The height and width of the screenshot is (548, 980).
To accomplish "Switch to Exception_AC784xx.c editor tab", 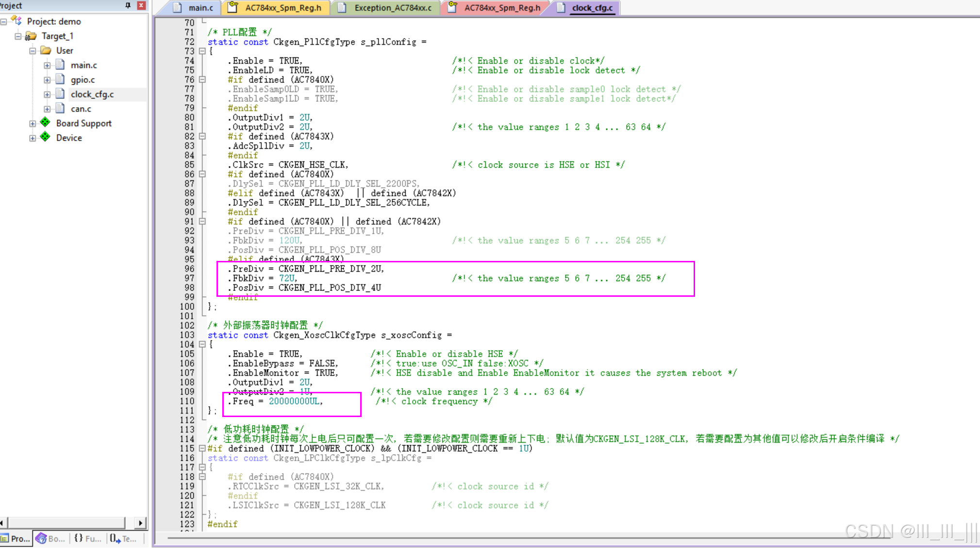I will 392,8.
